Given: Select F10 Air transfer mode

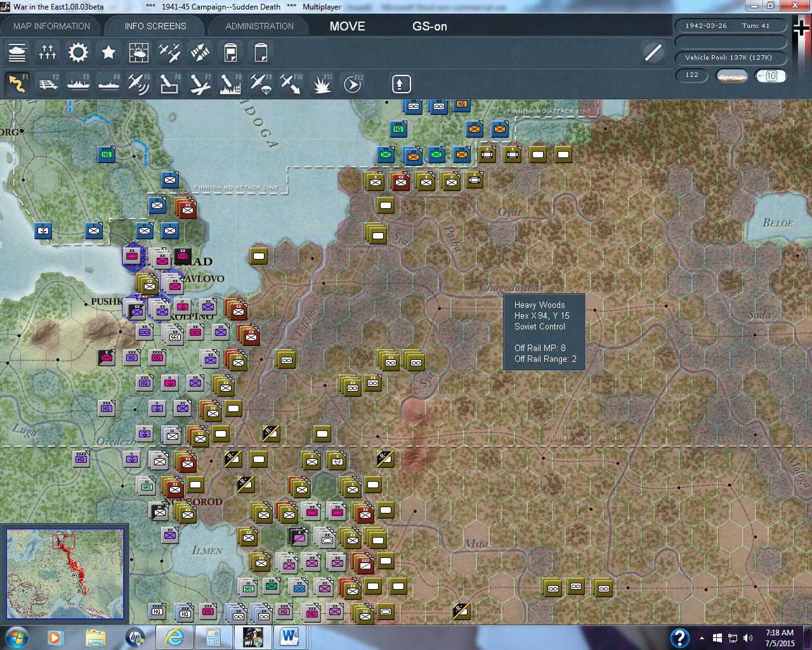Looking at the screenshot, I should 291,84.
